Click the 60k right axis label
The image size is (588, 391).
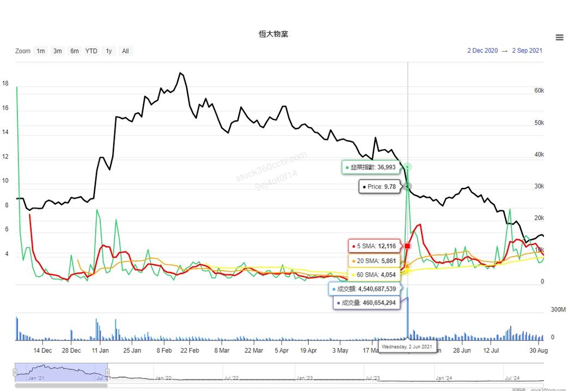(x=539, y=90)
